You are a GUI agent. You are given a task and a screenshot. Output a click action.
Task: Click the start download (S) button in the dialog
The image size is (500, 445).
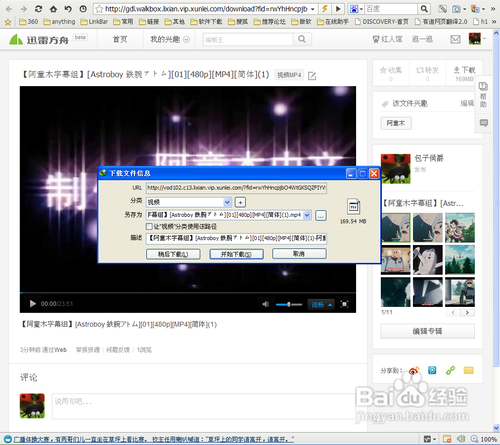coord(236,254)
